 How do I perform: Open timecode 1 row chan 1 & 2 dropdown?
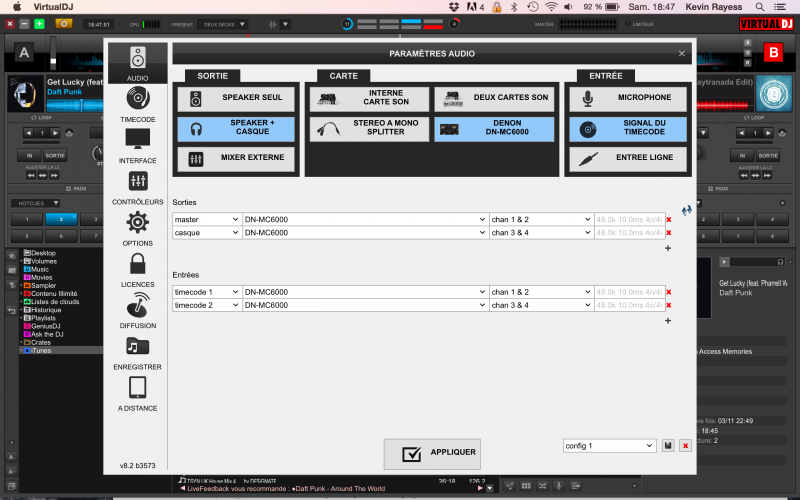[541, 292]
